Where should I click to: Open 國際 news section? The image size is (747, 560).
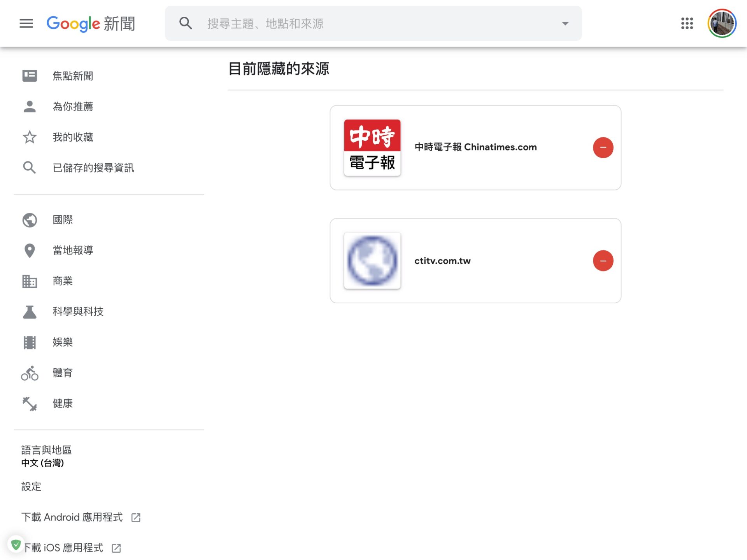tap(63, 220)
